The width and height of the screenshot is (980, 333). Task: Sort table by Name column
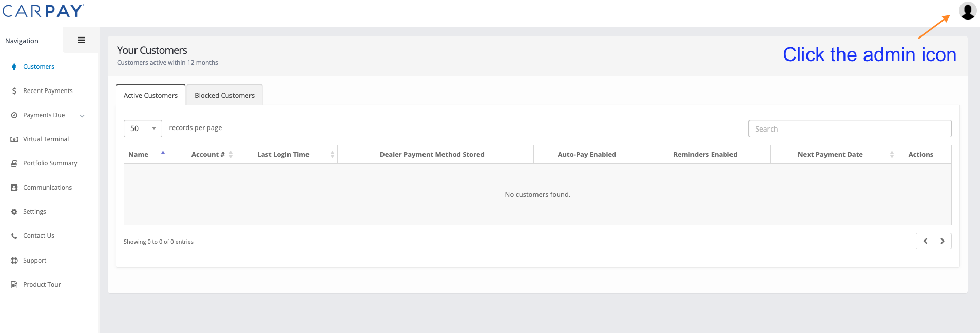pos(146,154)
